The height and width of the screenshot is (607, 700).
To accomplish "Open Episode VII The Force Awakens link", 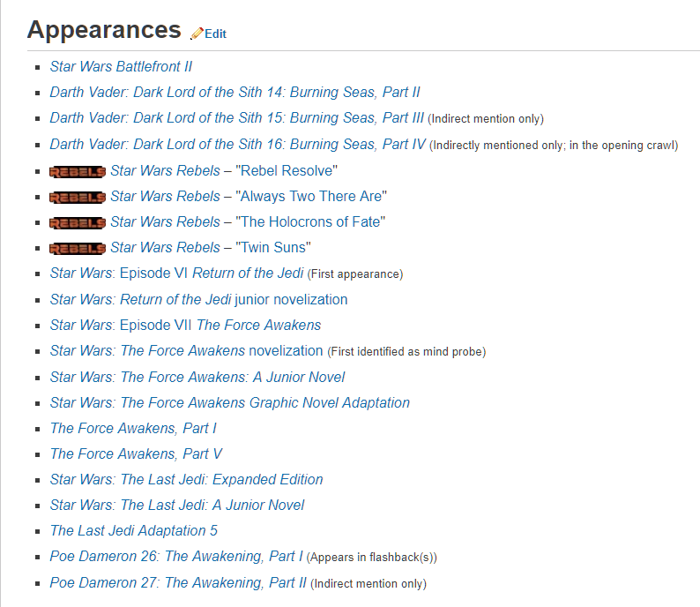I will tap(185, 326).
